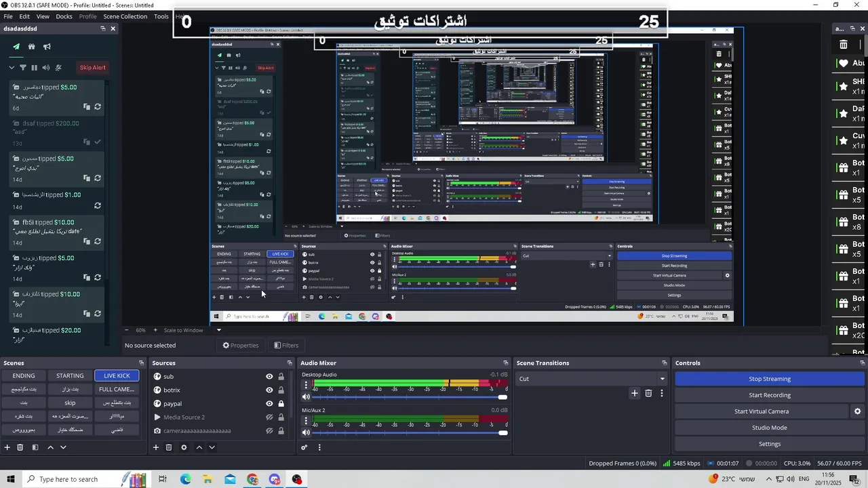Screen dimensions: 868x488
Task: Open the Edit menu
Action: pos(24,16)
